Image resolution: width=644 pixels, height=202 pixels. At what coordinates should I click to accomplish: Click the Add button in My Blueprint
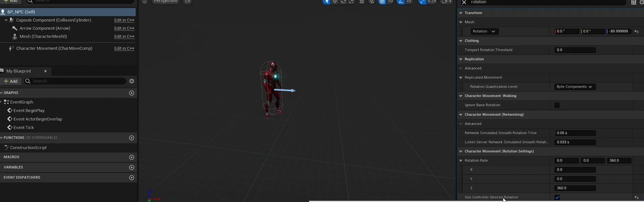11,81
